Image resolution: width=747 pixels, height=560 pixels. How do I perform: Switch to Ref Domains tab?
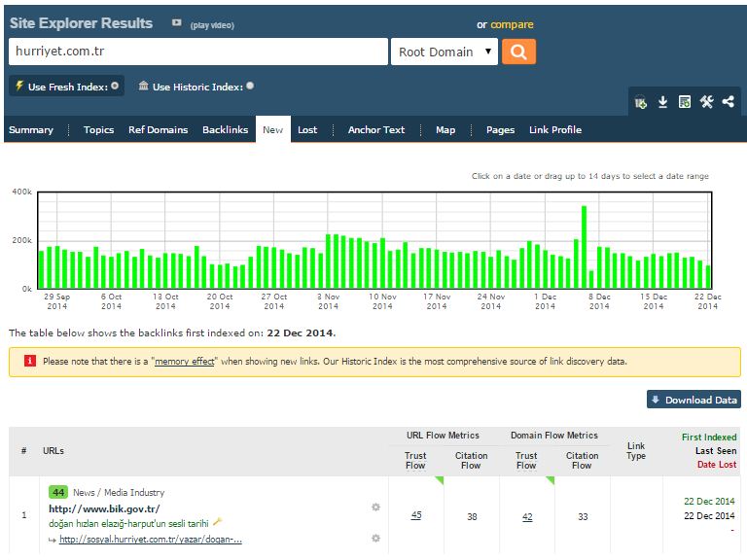tap(159, 129)
